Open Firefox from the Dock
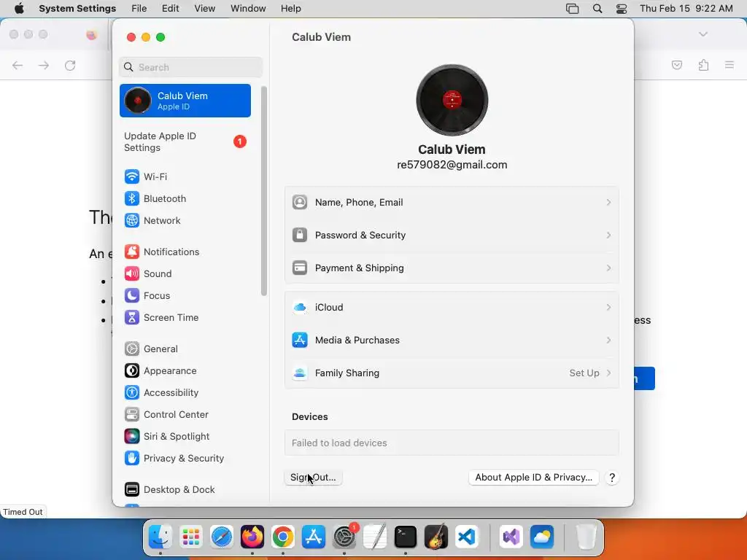This screenshot has width=747, height=560. (252, 537)
